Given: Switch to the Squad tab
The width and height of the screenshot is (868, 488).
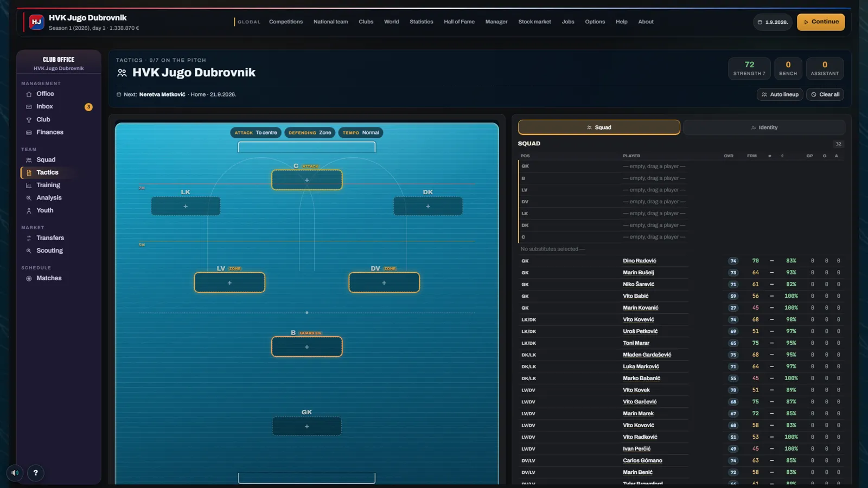Looking at the screenshot, I should click(x=599, y=127).
